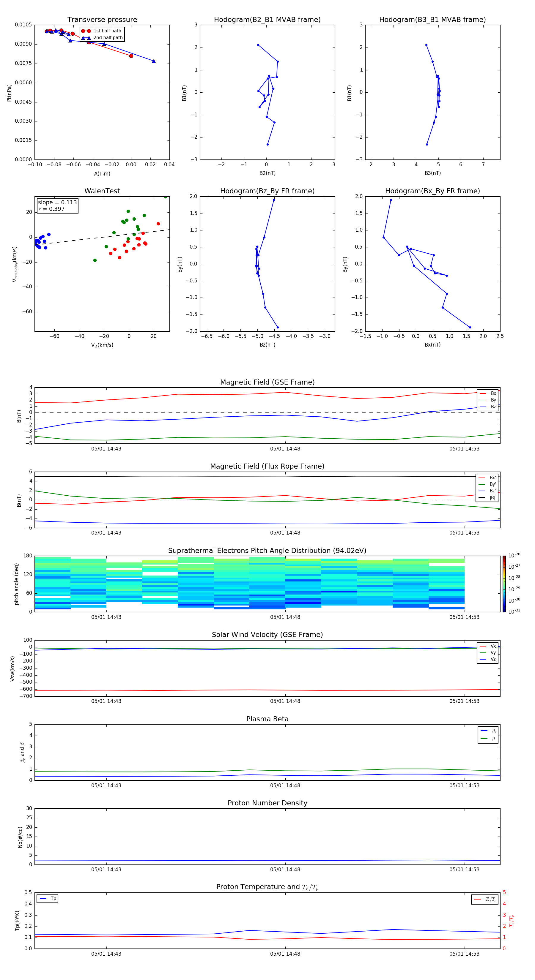Click the Bx legend entry in GSE magnetic field
This screenshot has width=535, height=980.
pyautogui.click(x=488, y=393)
